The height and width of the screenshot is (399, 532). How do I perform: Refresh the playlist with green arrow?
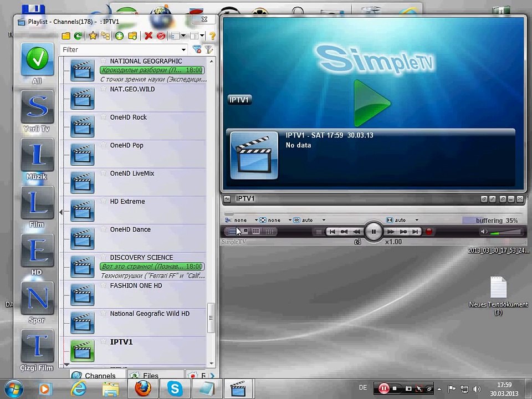click(78, 35)
